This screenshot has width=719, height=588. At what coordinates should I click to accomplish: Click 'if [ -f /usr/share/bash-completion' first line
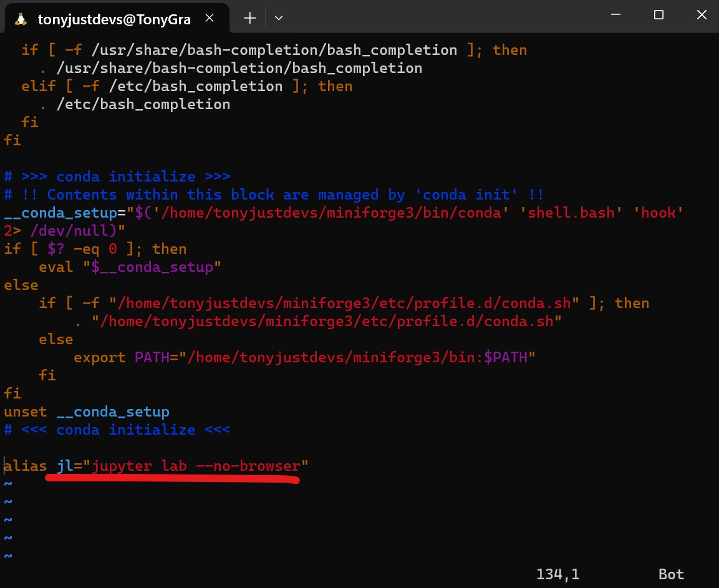click(x=274, y=50)
